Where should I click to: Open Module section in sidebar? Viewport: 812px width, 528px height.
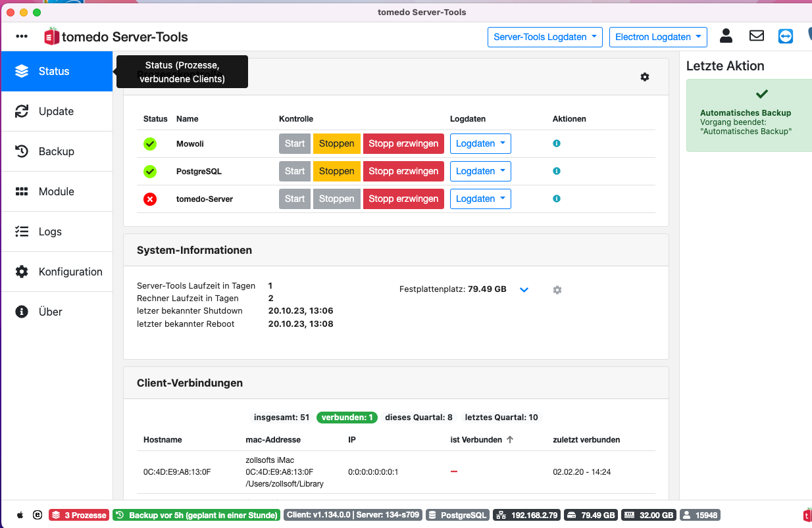click(57, 191)
